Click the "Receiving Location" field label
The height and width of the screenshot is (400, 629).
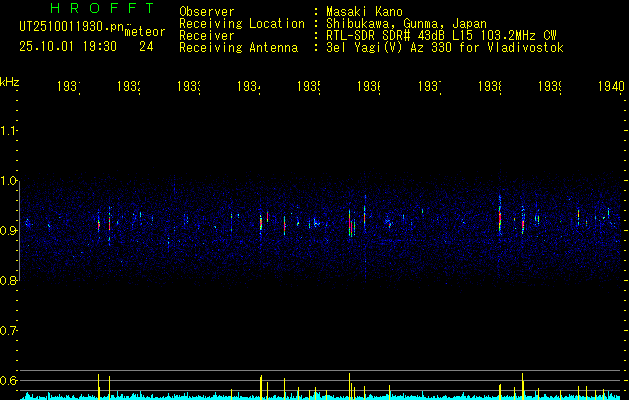tap(242, 24)
